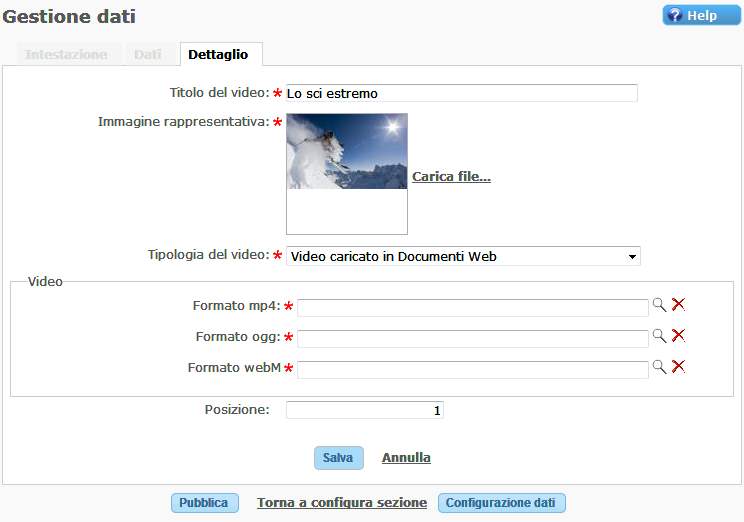Open Configurazione dati
Screen dimensions: 744x522
coord(502,503)
